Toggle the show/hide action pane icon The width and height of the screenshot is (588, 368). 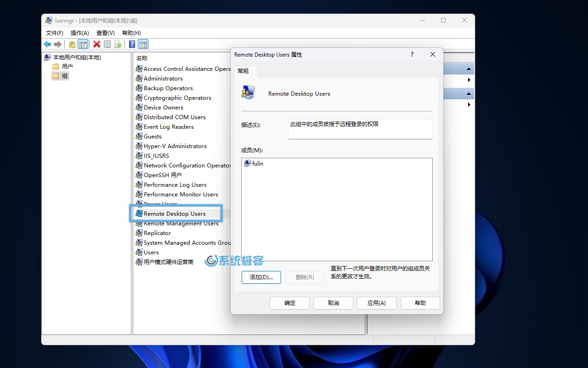(143, 44)
